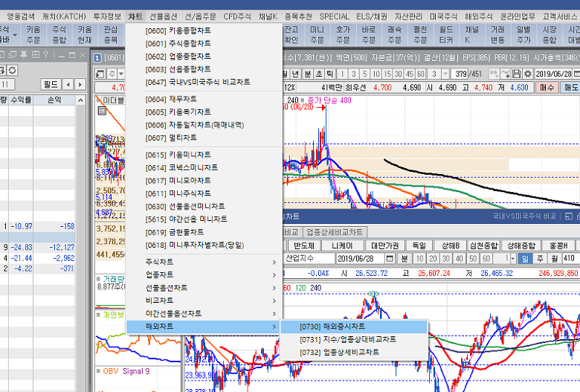Click the compare bars icon next to 379/451

(494, 74)
